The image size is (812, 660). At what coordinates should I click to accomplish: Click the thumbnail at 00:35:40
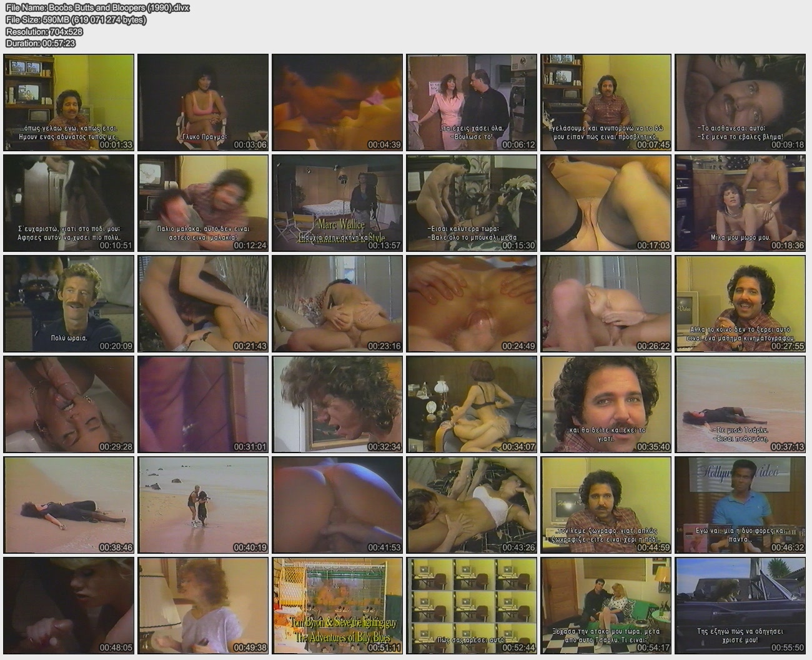[x=606, y=405]
